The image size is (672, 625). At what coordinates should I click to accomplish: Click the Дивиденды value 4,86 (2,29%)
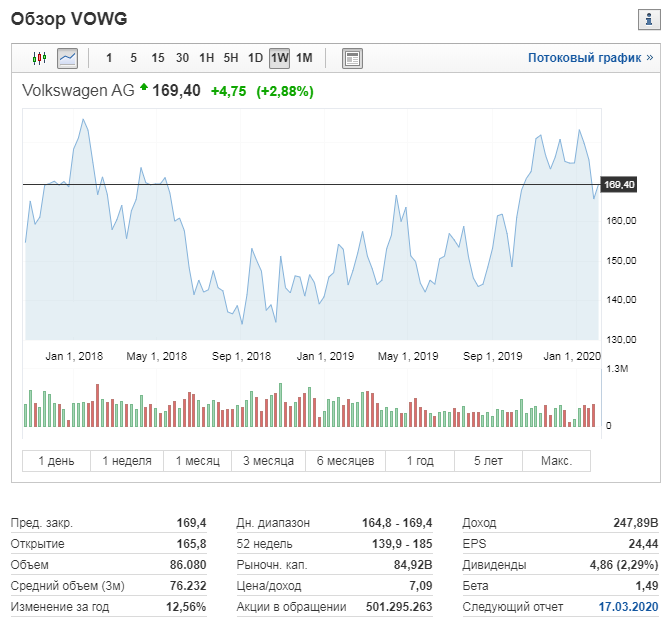pyautogui.click(x=624, y=565)
